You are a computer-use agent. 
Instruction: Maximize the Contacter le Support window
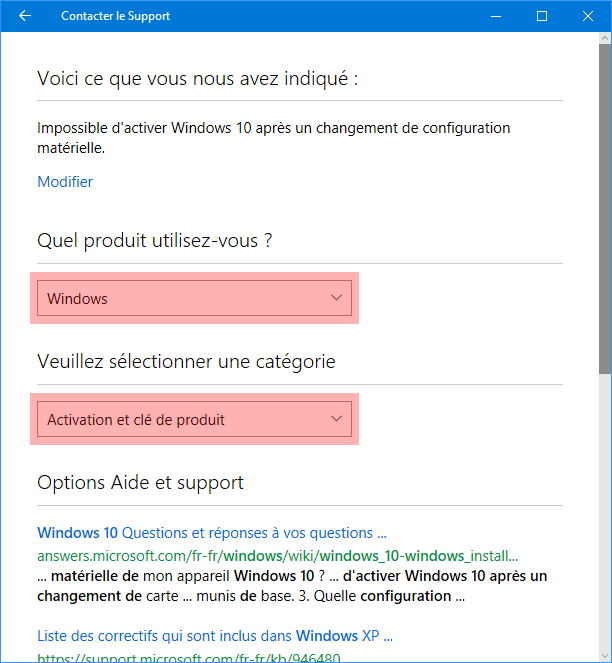[542, 16]
